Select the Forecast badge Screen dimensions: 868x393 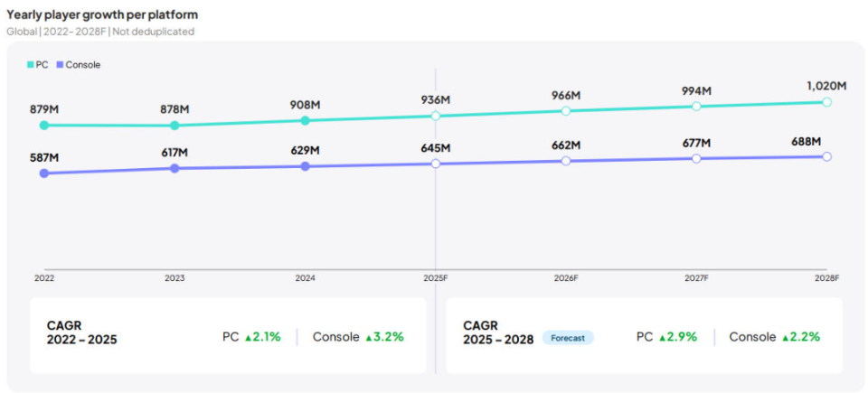[x=568, y=338]
